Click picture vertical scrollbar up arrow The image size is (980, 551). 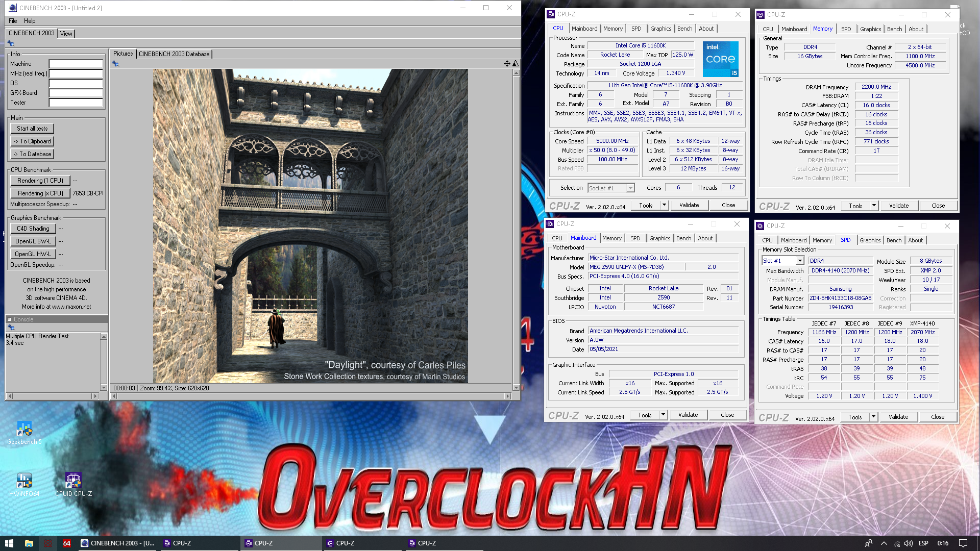click(x=516, y=72)
